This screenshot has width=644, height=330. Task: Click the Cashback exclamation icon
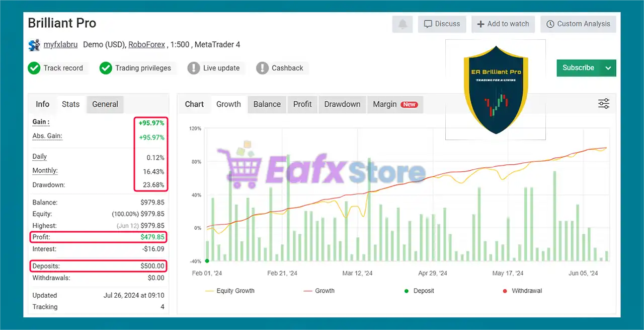(262, 68)
